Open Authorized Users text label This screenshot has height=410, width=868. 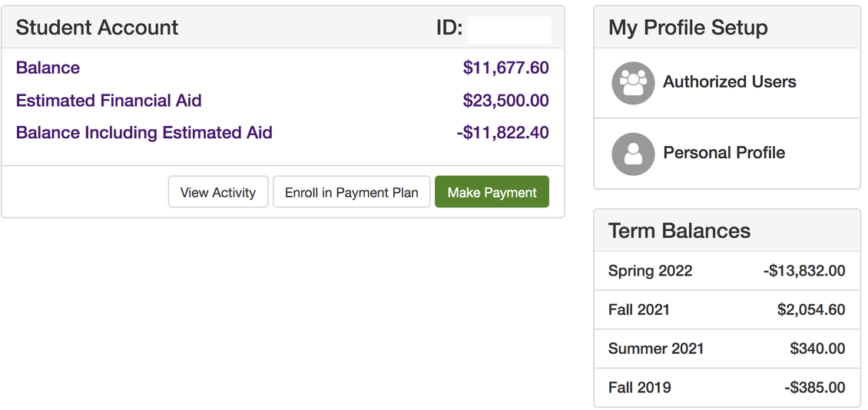point(730,82)
